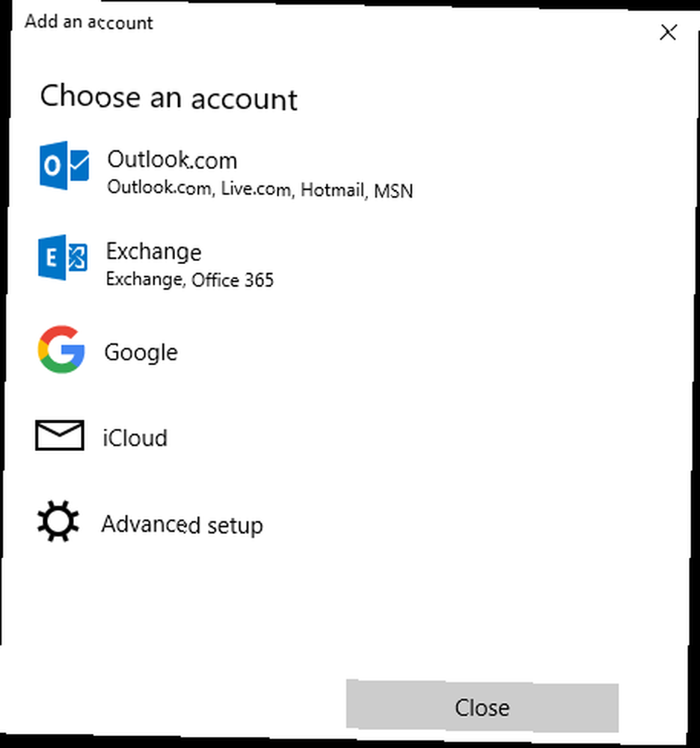Open Advanced setup
700x748 pixels.
click(348, 523)
